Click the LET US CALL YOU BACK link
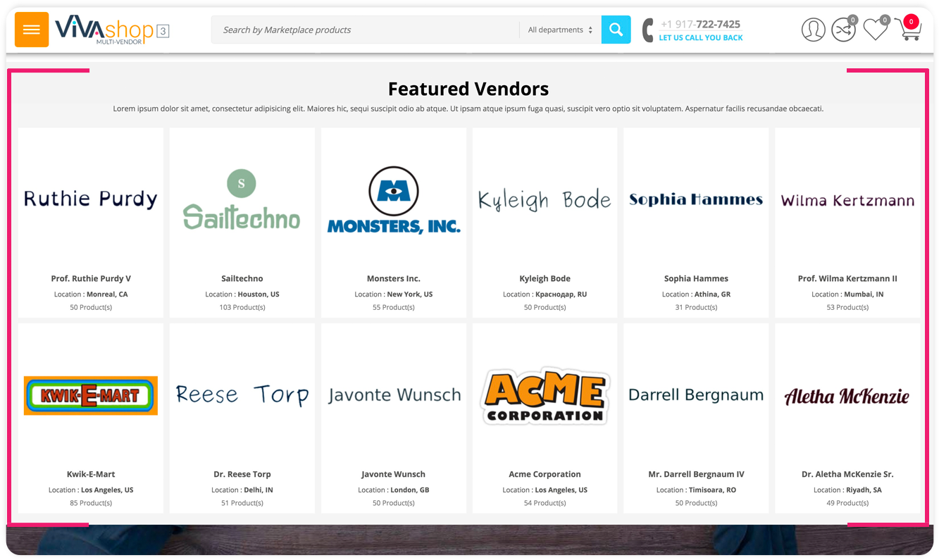Screen dimensions: 939x560 [700, 38]
